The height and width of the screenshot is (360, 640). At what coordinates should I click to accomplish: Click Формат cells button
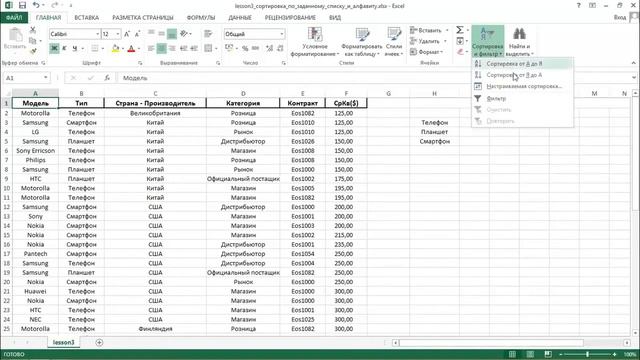[427, 52]
